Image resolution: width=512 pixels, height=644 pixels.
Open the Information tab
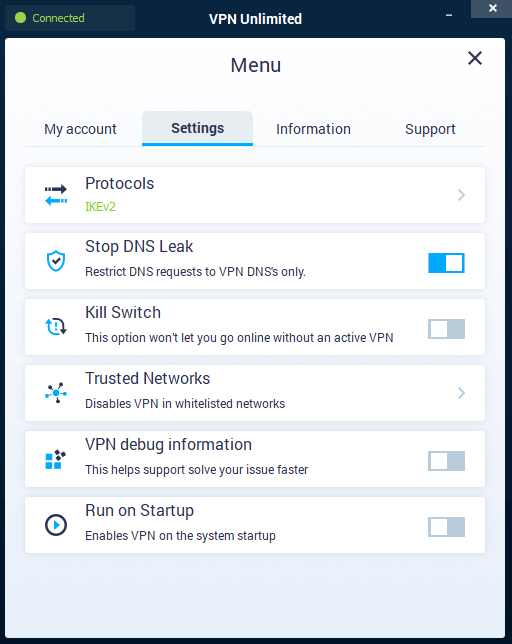(313, 129)
